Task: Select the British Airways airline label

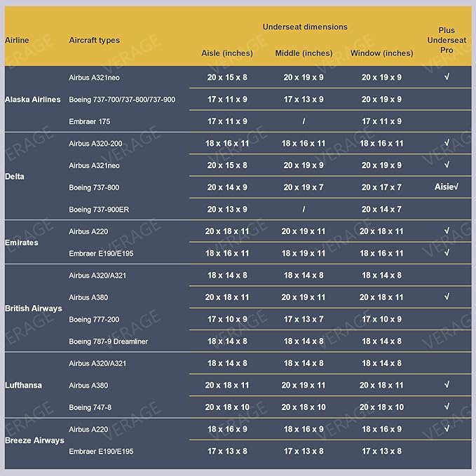Action: click(x=34, y=308)
